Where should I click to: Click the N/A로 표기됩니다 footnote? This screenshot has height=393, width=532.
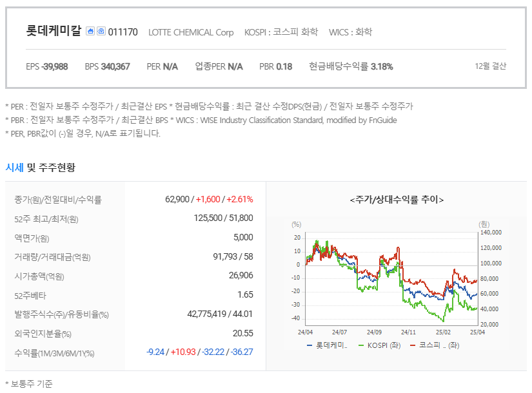[83, 133]
